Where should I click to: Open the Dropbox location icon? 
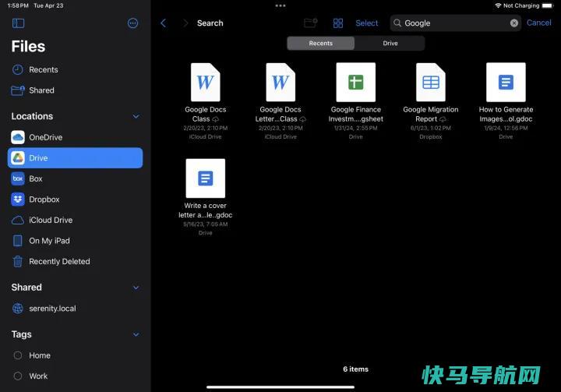coord(17,200)
